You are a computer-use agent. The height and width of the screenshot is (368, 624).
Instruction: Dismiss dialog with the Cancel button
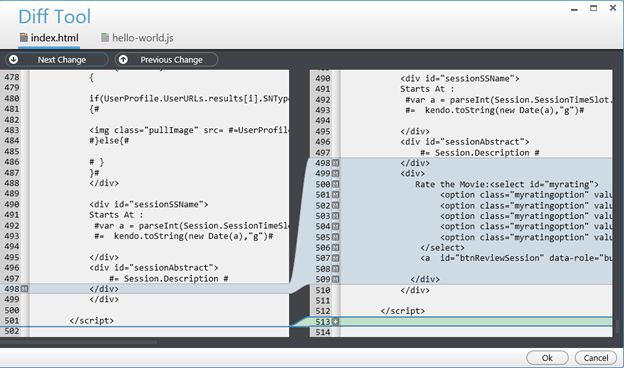[596, 358]
